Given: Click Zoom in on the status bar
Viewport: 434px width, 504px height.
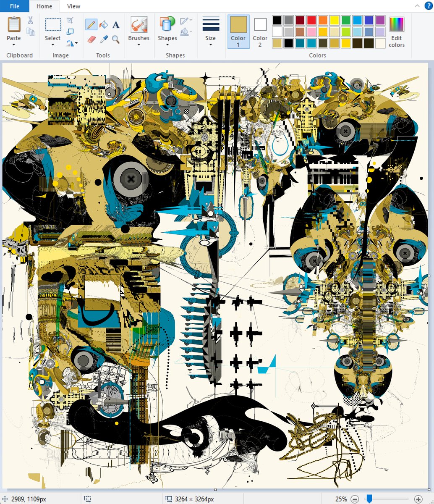Looking at the screenshot, I should (418, 499).
